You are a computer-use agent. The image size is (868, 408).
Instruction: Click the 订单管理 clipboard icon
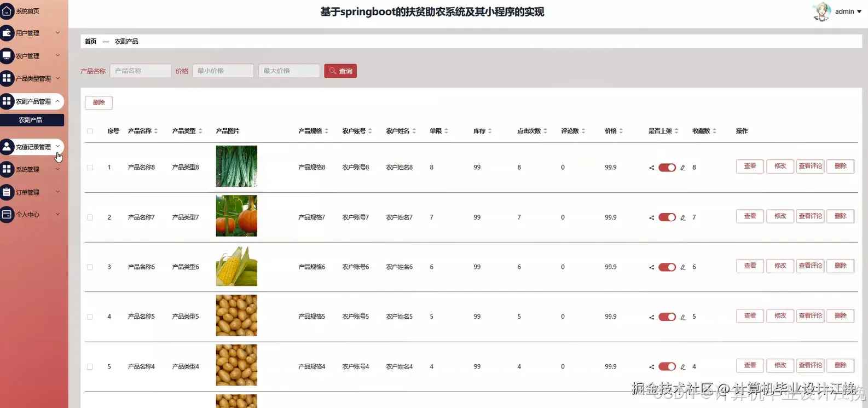click(7, 192)
